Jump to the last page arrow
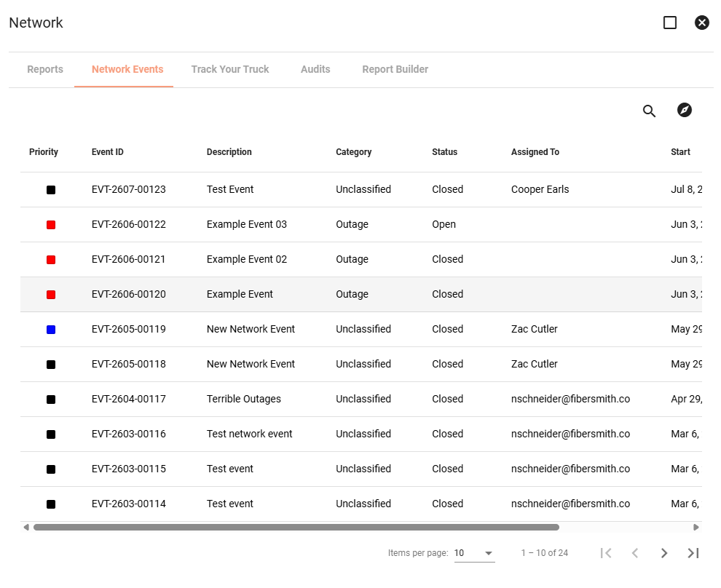The height and width of the screenshot is (588, 721). coord(693,553)
